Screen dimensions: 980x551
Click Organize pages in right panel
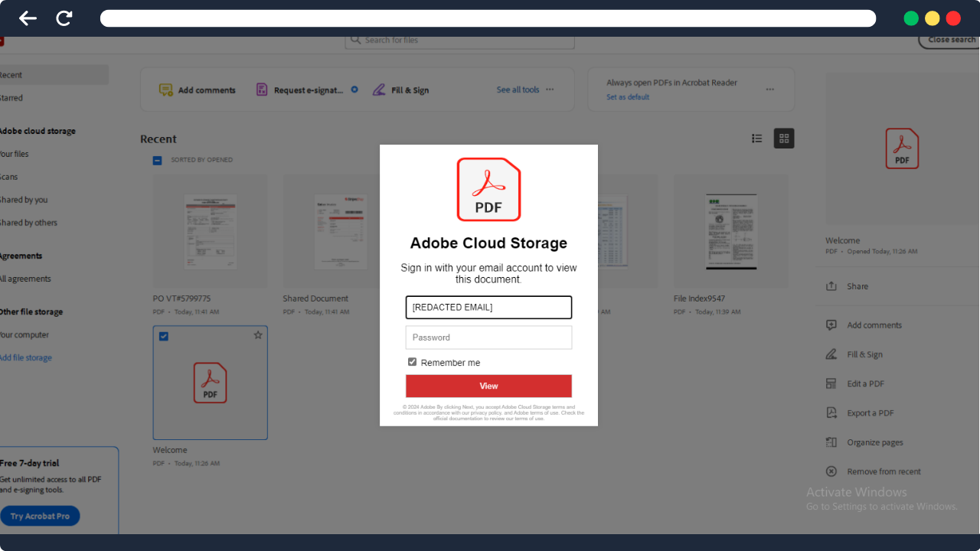875,442
